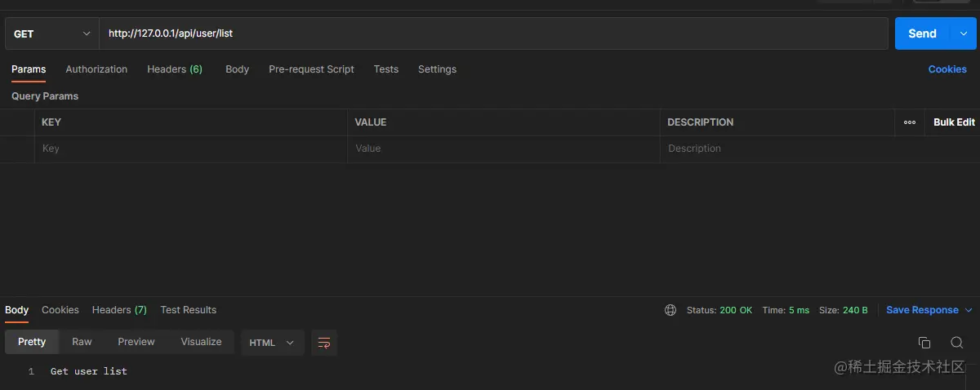
Task: Select the response Body tab
Action: coord(16,310)
